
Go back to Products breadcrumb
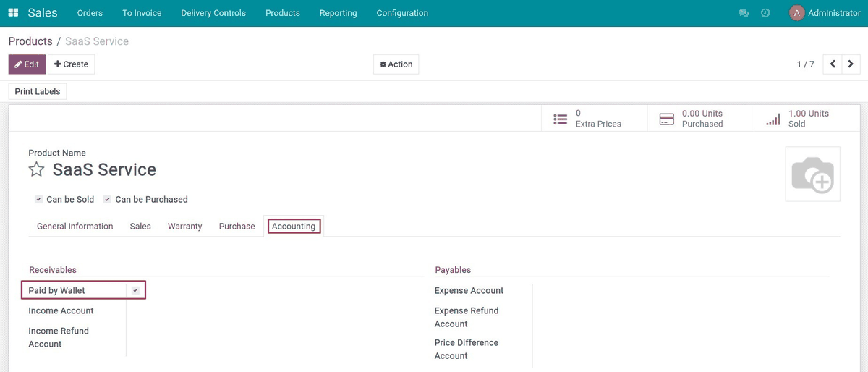(30, 41)
